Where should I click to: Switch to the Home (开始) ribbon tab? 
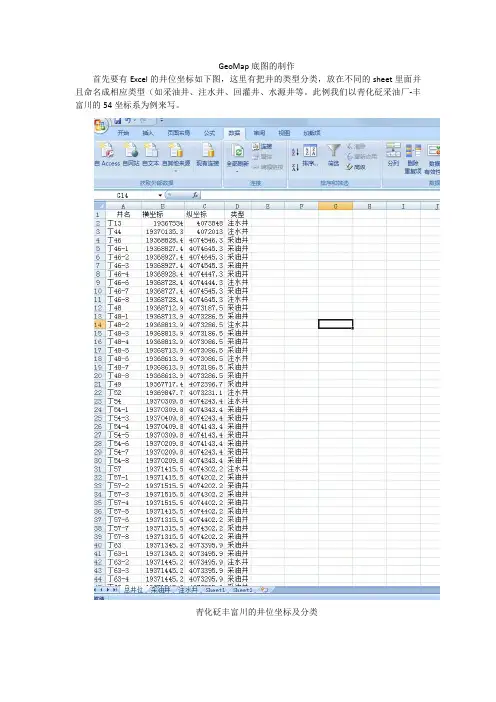123,133
